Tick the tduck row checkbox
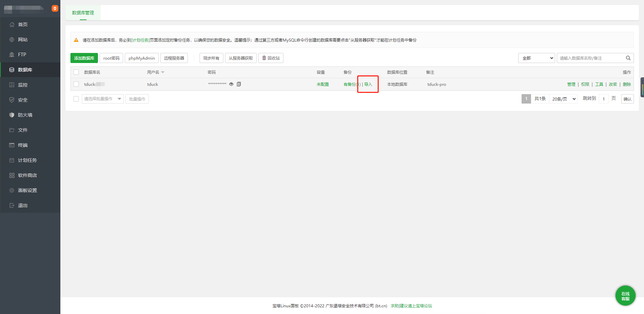Screen dimensions: 644x314 click(x=76, y=84)
